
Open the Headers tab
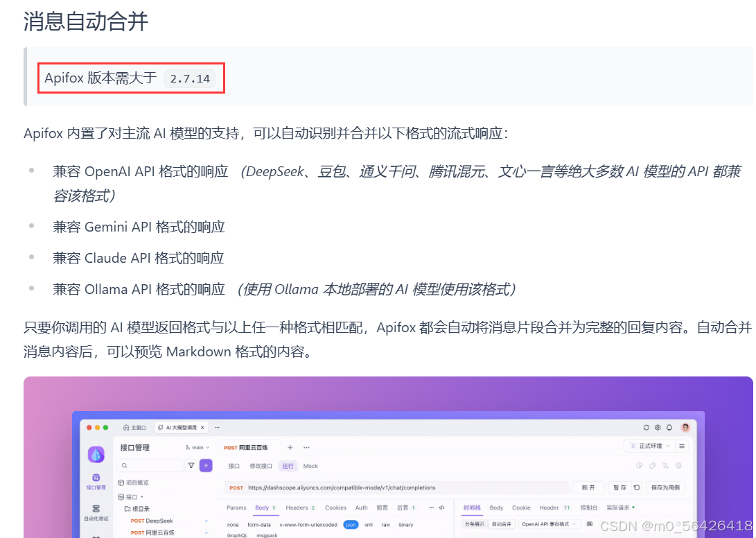tap(300, 507)
